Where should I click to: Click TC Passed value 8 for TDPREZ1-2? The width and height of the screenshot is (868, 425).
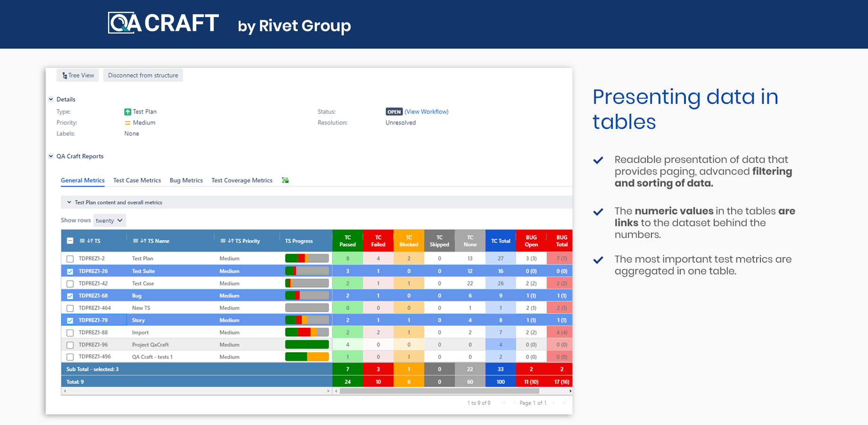coord(348,258)
